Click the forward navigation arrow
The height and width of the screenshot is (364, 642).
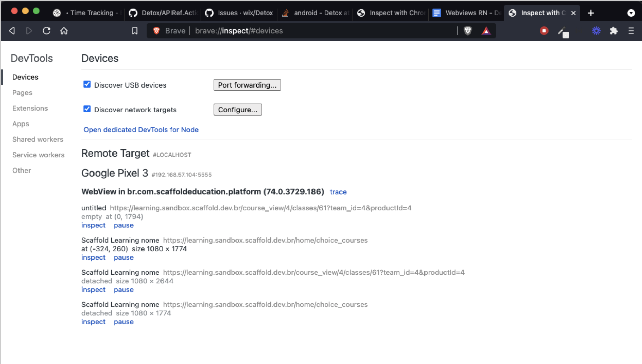point(29,31)
